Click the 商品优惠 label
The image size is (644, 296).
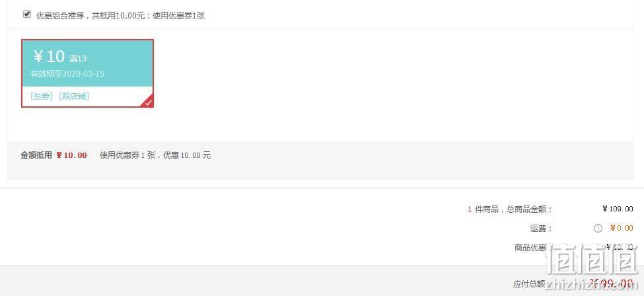pyautogui.click(x=530, y=248)
